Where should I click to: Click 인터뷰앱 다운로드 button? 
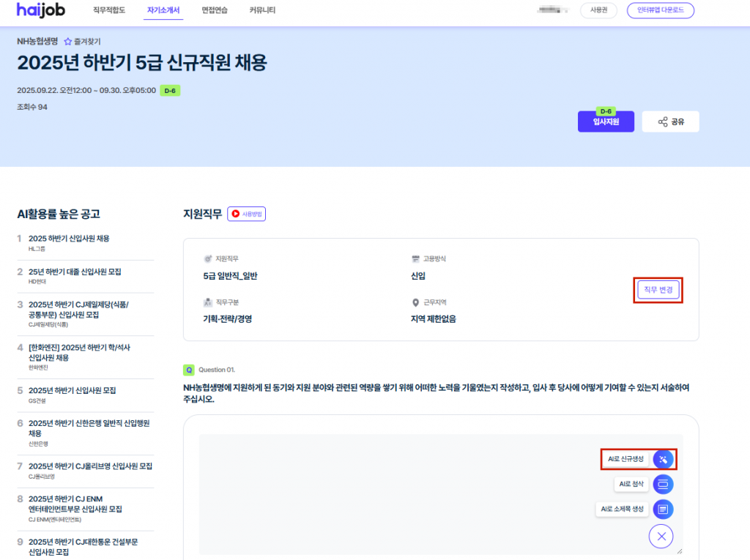[660, 10]
